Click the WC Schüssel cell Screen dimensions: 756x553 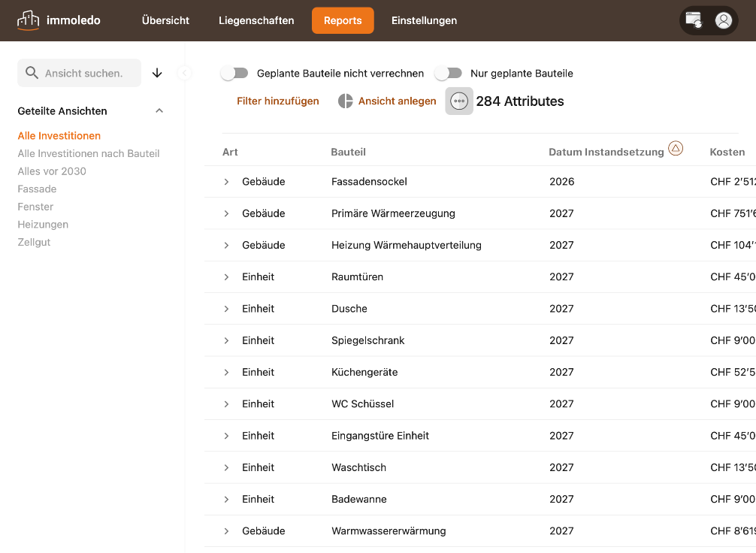click(x=362, y=404)
